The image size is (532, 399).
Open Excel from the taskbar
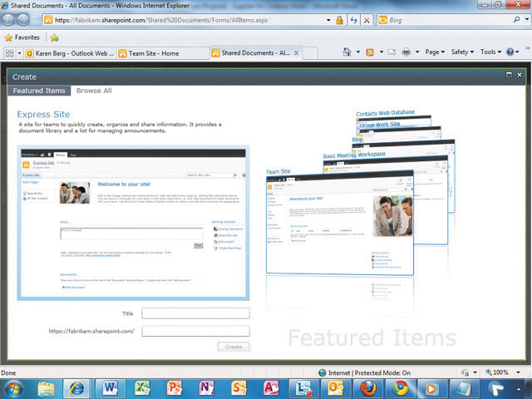pos(142,387)
